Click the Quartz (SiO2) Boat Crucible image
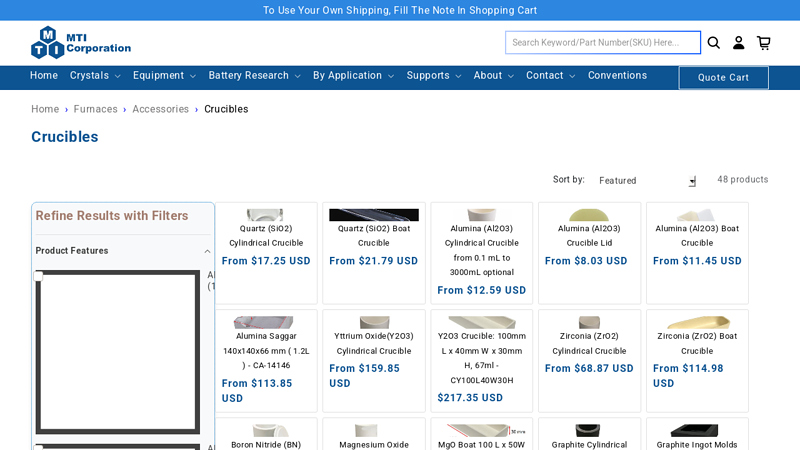 click(x=374, y=215)
